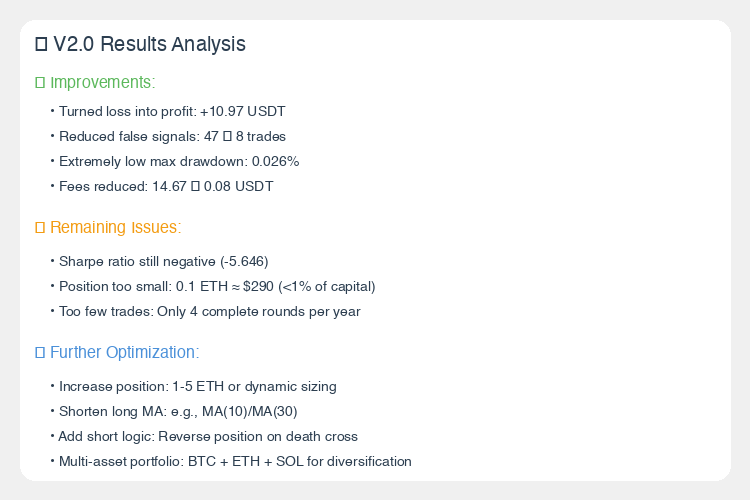This screenshot has width=750, height=500.
Task: Click the icon beside the Improvements heading
Action: point(40,82)
